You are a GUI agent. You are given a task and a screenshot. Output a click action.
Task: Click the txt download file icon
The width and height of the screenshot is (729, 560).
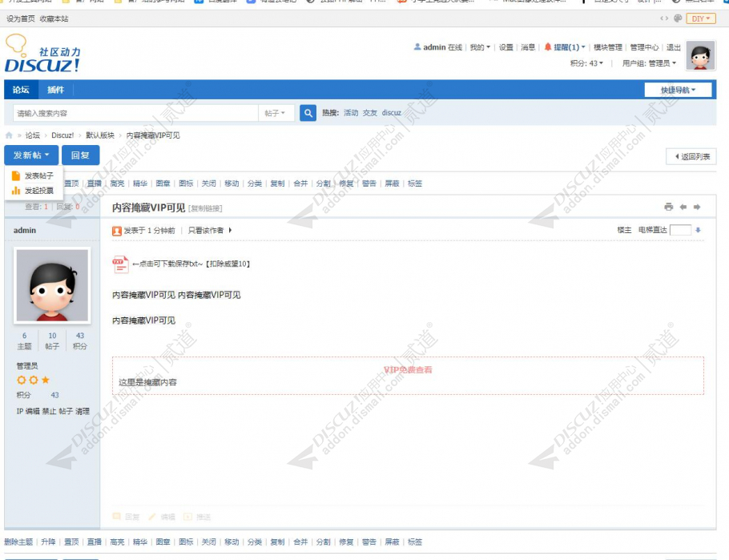pos(120,264)
